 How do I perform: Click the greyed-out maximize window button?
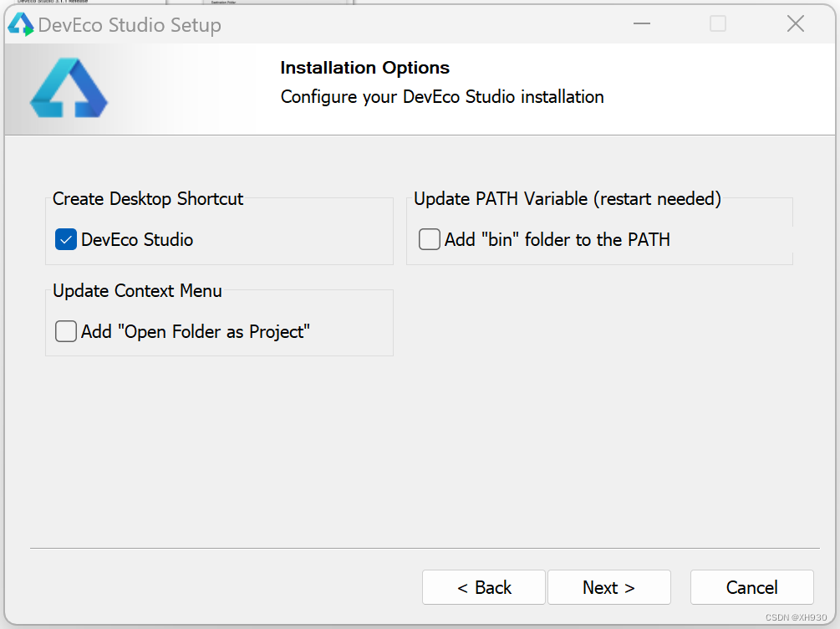718,24
